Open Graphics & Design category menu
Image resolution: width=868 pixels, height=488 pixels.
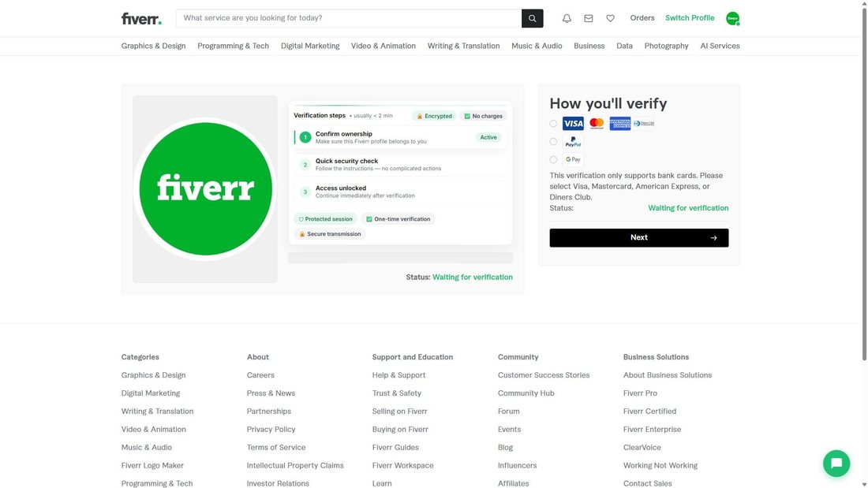click(x=153, y=46)
